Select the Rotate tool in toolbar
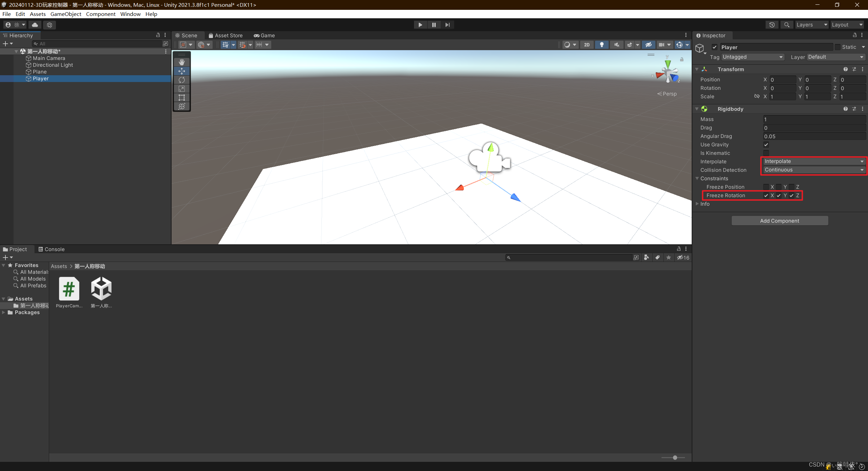The image size is (868, 471). [182, 80]
